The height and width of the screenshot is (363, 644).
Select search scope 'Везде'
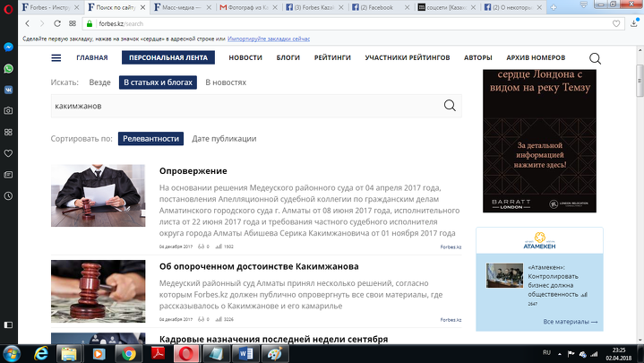coord(99,82)
